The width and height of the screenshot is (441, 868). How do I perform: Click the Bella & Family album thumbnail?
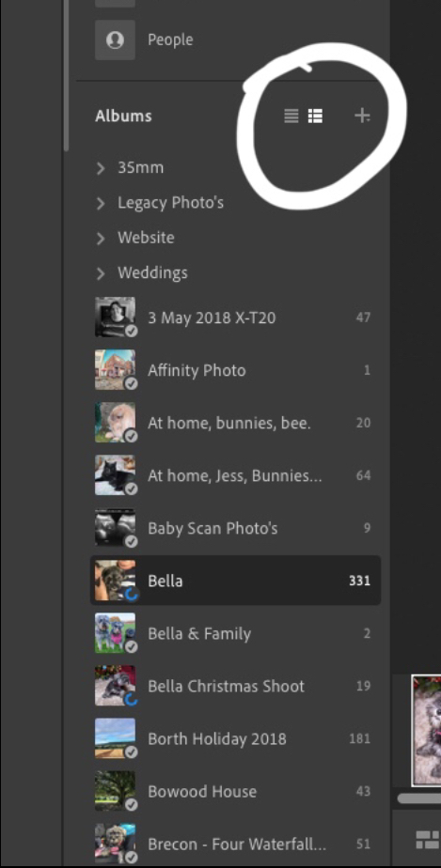[x=115, y=633]
